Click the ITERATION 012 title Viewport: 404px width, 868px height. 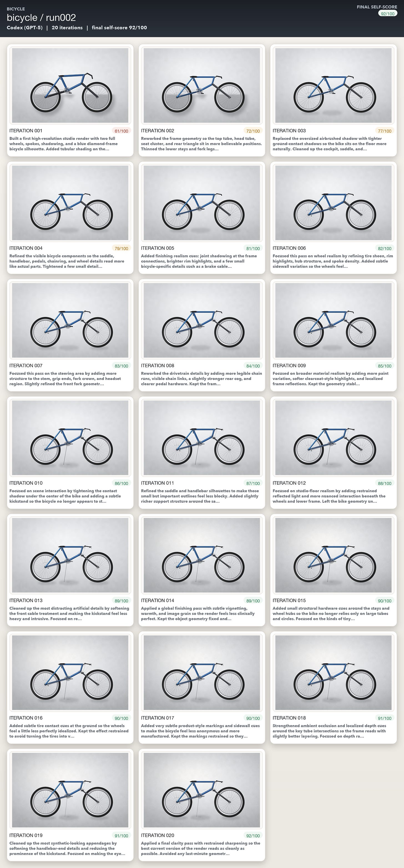pos(289,483)
